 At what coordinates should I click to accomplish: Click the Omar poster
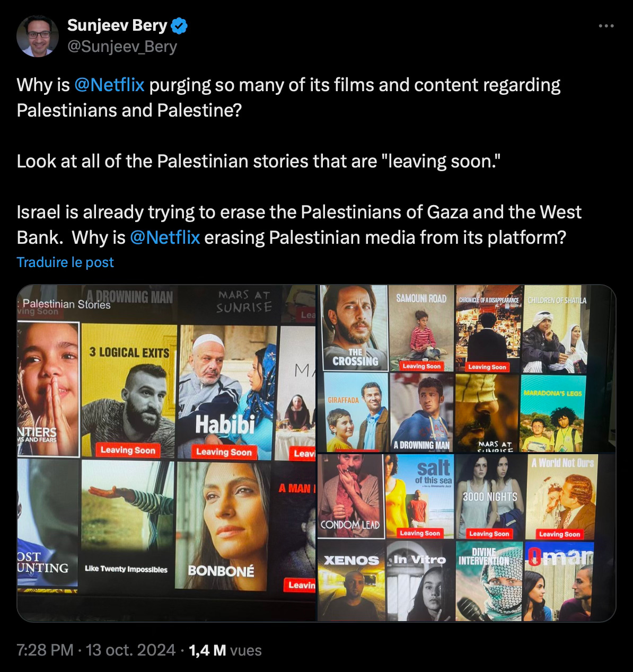pyautogui.click(x=559, y=581)
